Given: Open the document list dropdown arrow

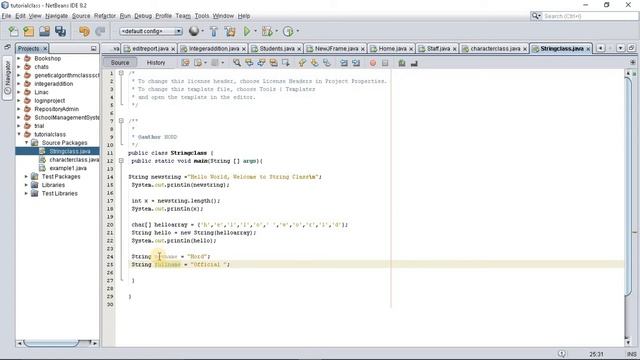Looking at the screenshot, I should click(620, 48).
